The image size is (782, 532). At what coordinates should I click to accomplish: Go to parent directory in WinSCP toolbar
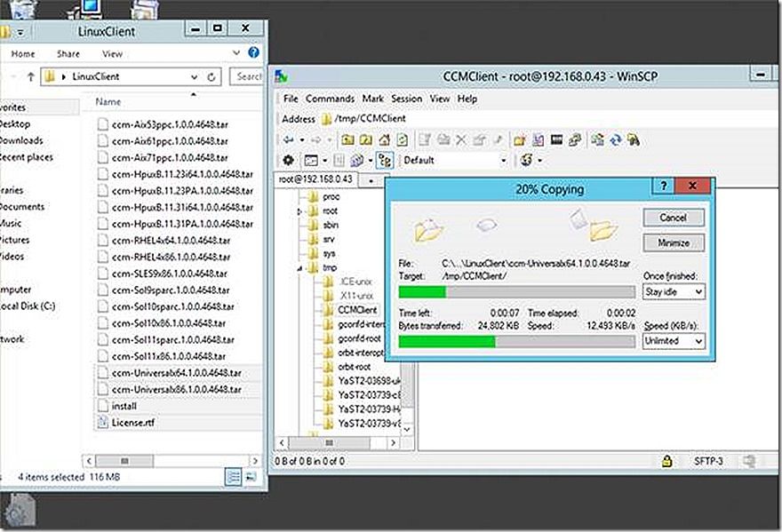(347, 140)
